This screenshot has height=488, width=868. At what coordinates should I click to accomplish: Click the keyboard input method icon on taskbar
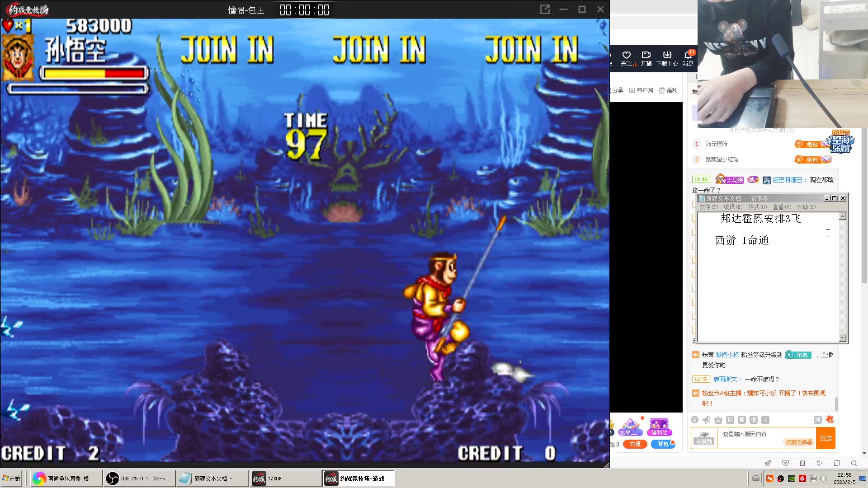[756, 478]
